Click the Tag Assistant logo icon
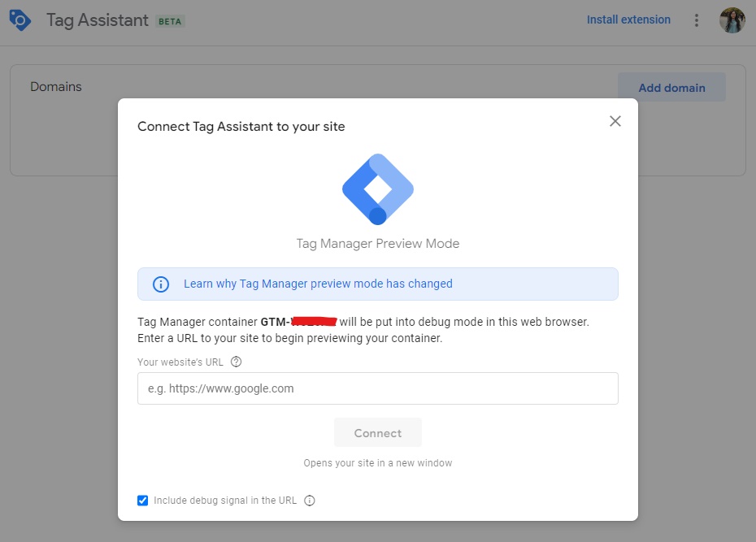 (x=20, y=20)
